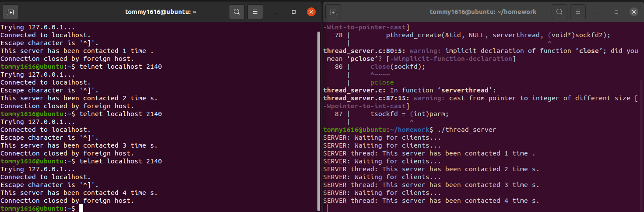
Task: Click search icon in left terminal
Action: pyautogui.click(x=236, y=12)
